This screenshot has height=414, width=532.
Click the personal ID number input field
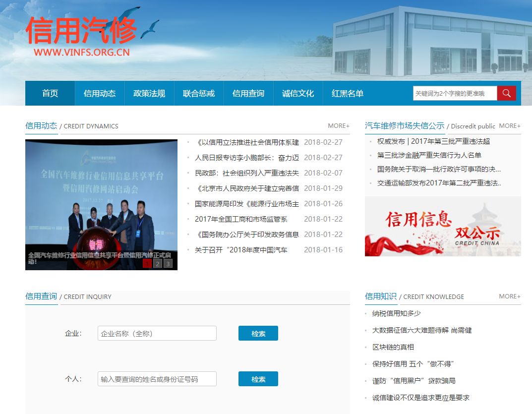pyautogui.click(x=157, y=379)
